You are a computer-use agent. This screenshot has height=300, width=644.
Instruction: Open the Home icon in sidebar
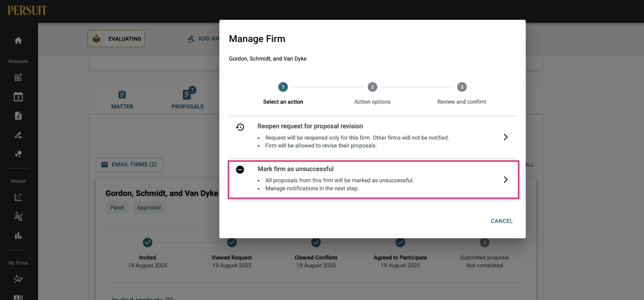(x=18, y=41)
